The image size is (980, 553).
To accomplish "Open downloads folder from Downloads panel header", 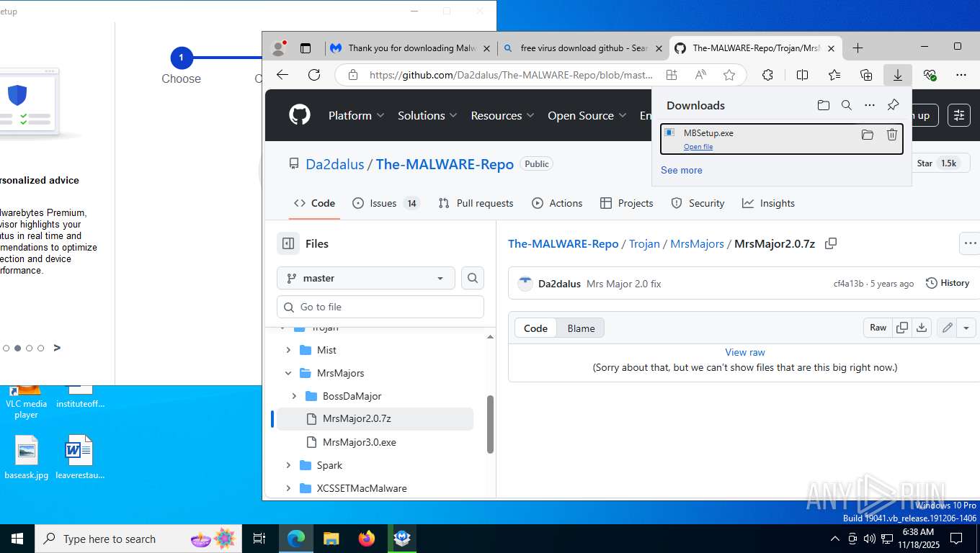I will tap(824, 105).
